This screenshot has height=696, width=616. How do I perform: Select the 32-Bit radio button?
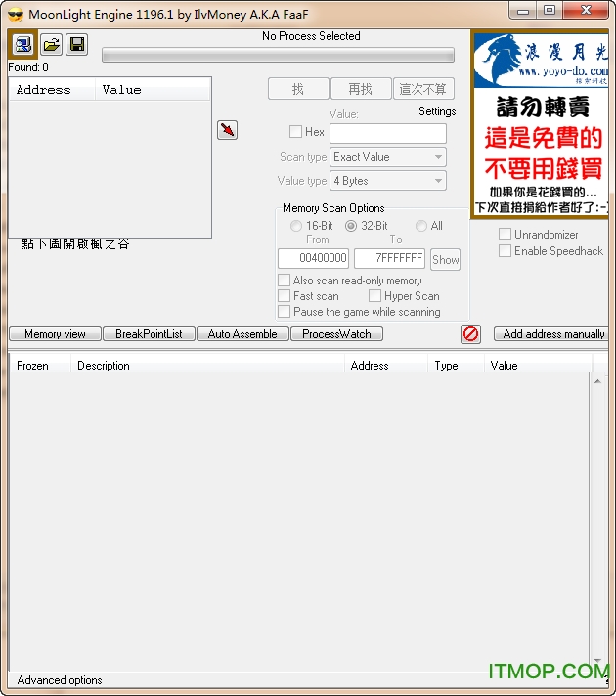coord(351,226)
